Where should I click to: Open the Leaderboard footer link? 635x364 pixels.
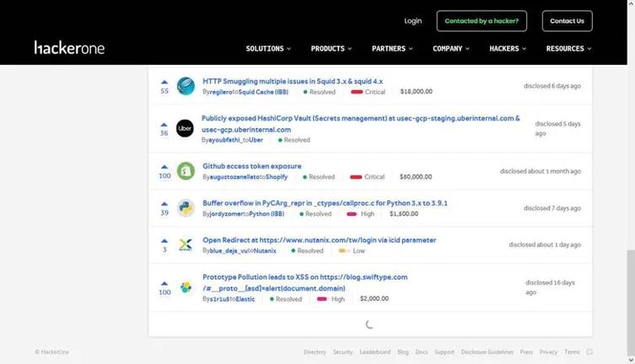[x=375, y=352]
